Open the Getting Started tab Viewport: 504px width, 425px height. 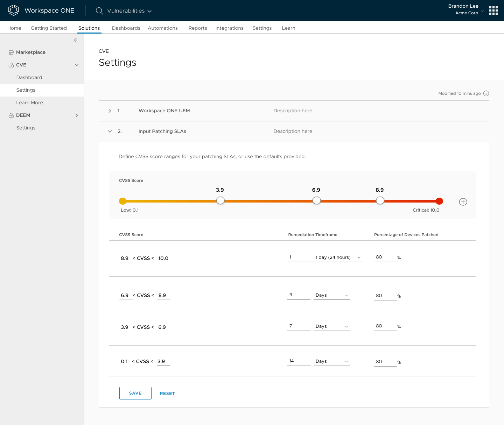pyautogui.click(x=49, y=28)
